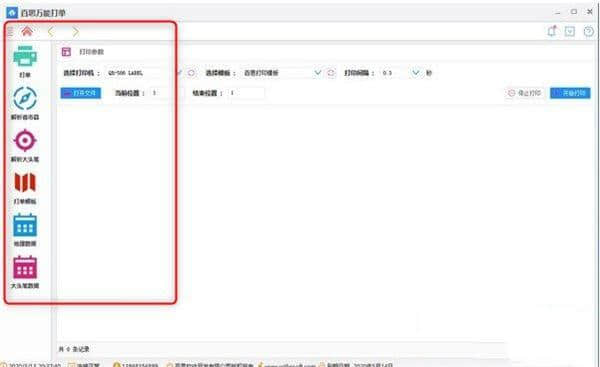Open the help question-mark icon
600x367 pixels.
point(589,31)
